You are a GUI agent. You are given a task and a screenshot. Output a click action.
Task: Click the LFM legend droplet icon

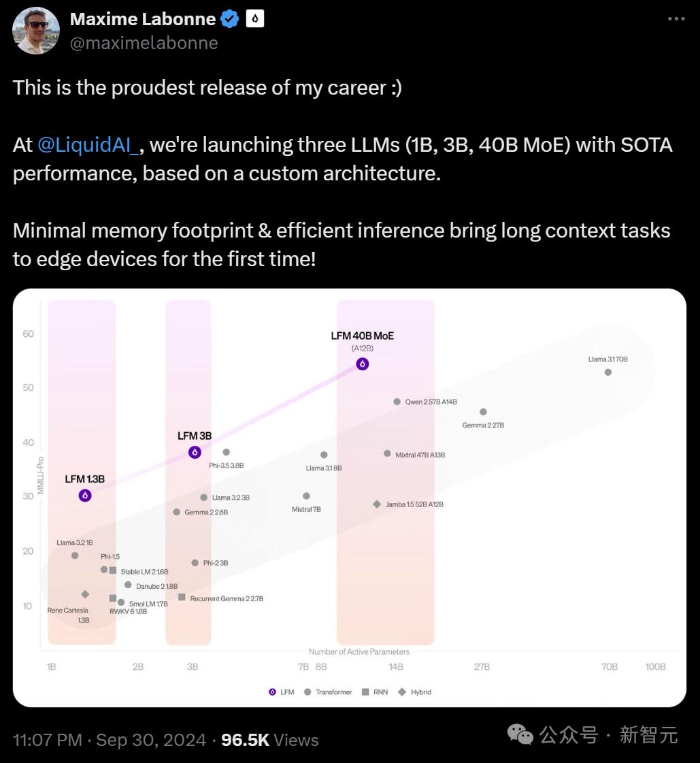273,692
